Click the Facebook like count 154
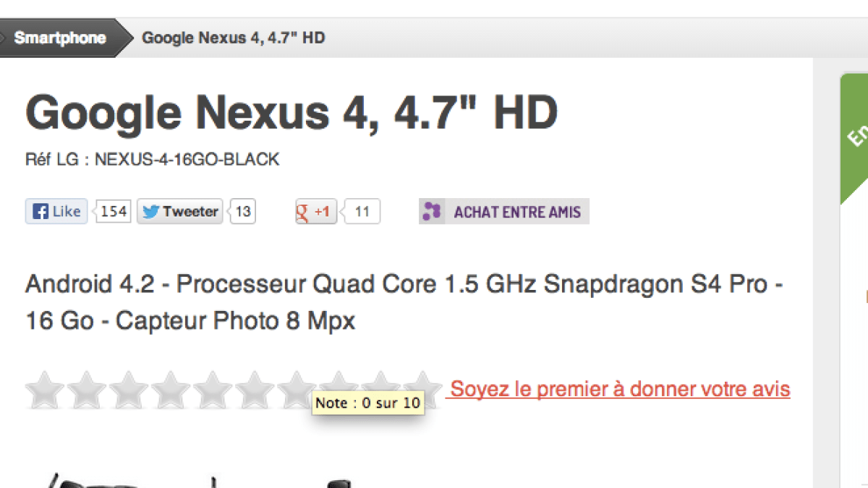The height and width of the screenshot is (488, 868). pyautogui.click(x=114, y=212)
